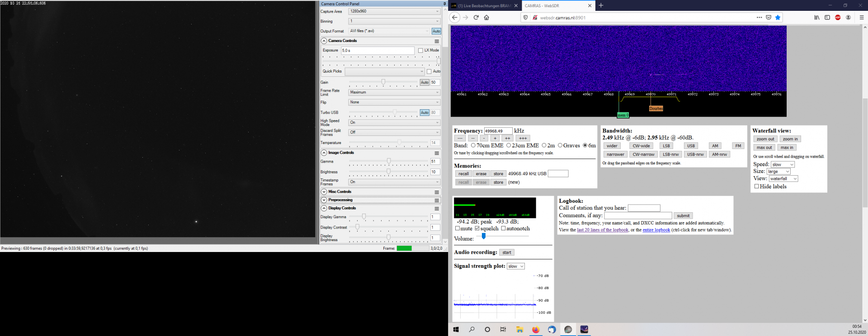This screenshot has width=868, height=336.
Task: Toggle the bookmark star
Action: [x=778, y=18]
